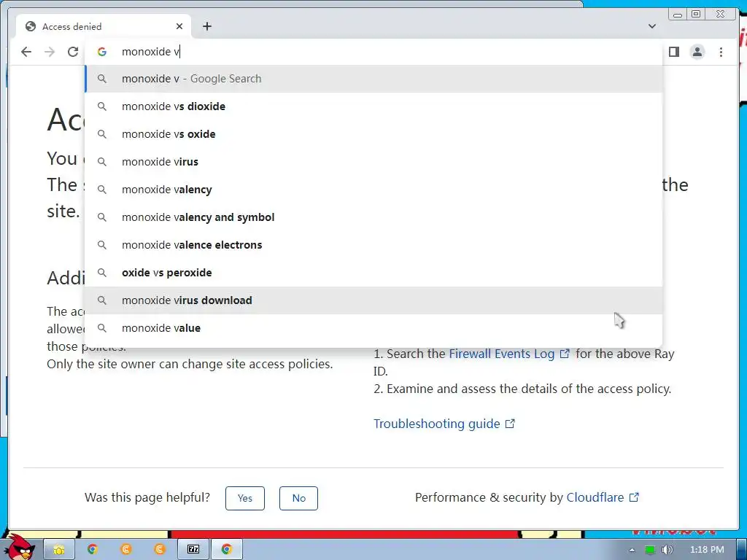The image size is (747, 560).
Task: Pick suggestion 'monoxide vs dioxide'
Action: tap(373, 106)
